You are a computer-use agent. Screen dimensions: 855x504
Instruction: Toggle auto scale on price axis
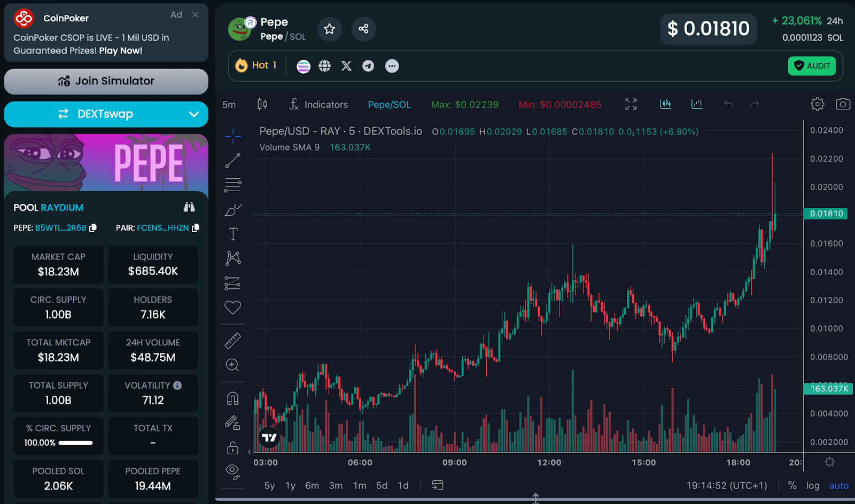click(x=838, y=485)
